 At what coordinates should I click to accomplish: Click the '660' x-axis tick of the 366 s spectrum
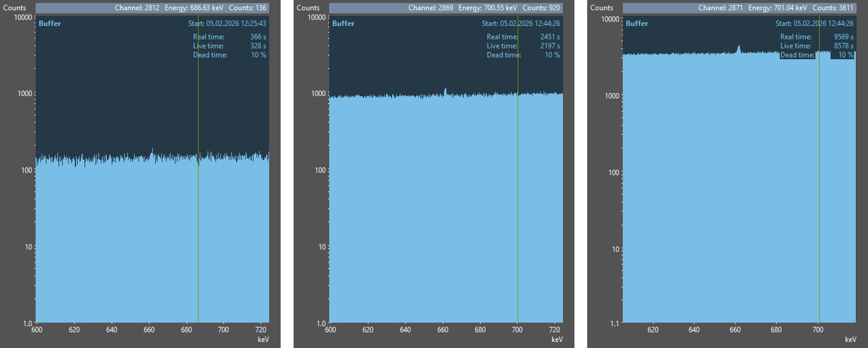pos(149,330)
